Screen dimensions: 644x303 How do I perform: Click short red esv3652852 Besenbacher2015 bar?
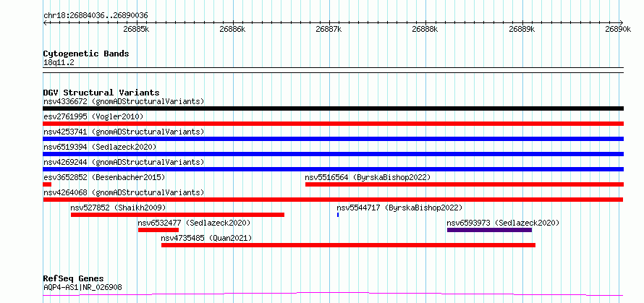pos(47,184)
